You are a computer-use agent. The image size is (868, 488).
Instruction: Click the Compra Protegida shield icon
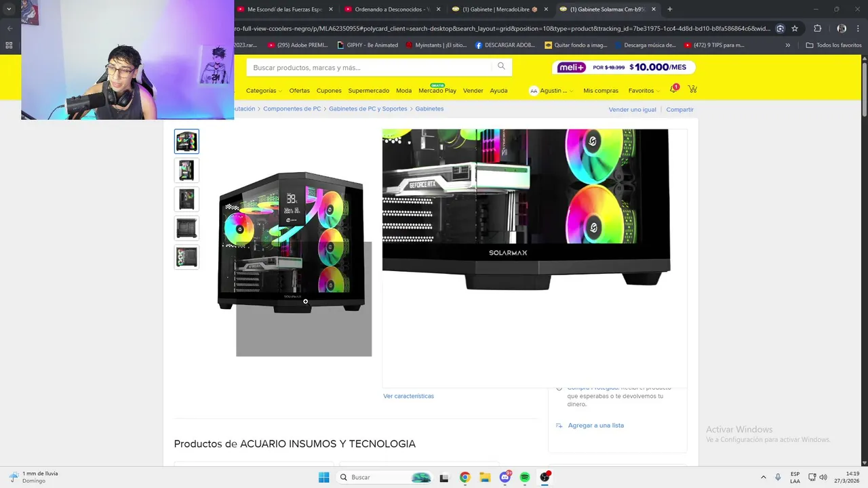[x=559, y=388]
